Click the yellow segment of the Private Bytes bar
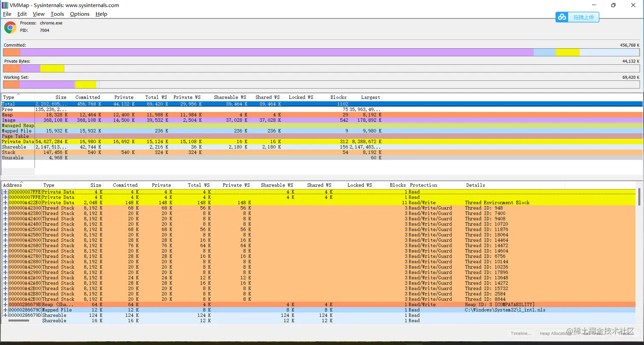Screen dimensions: 644x345 (x=52, y=69)
